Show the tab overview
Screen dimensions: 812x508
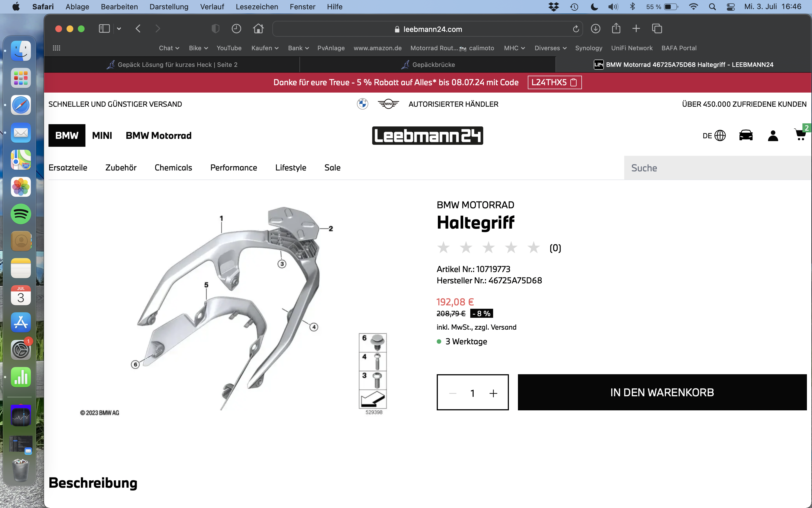click(657, 29)
